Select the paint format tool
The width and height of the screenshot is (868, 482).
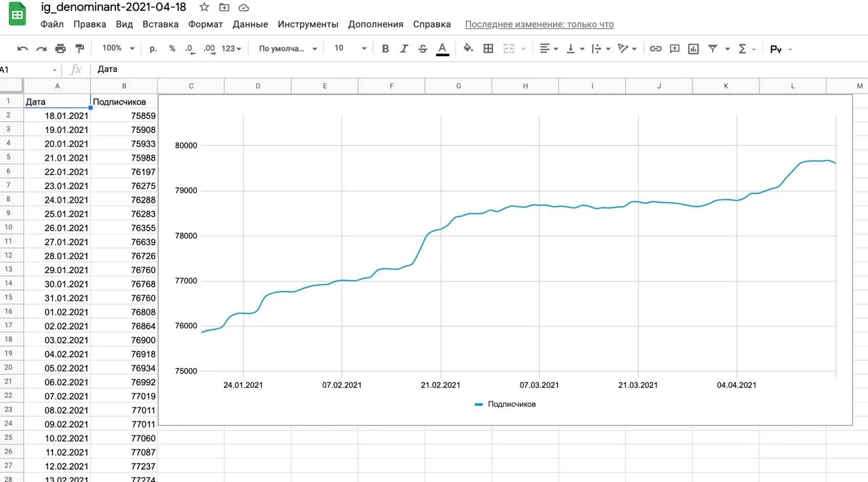click(80, 49)
